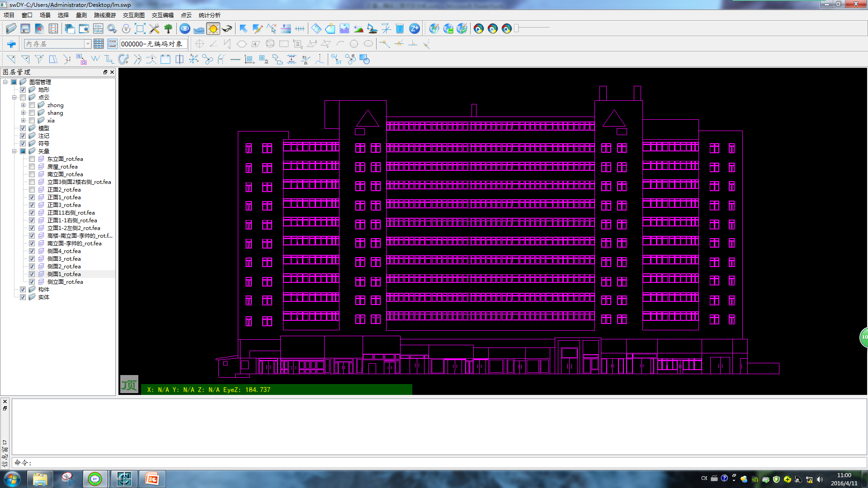Toggle the 点云 layer checkbox
868x488 pixels.
click(23, 97)
